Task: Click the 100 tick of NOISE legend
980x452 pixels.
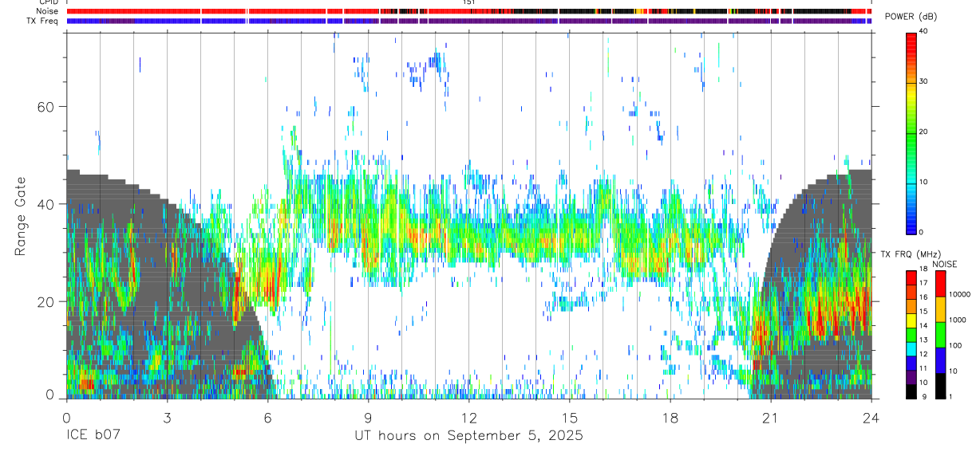Action: pos(955,345)
